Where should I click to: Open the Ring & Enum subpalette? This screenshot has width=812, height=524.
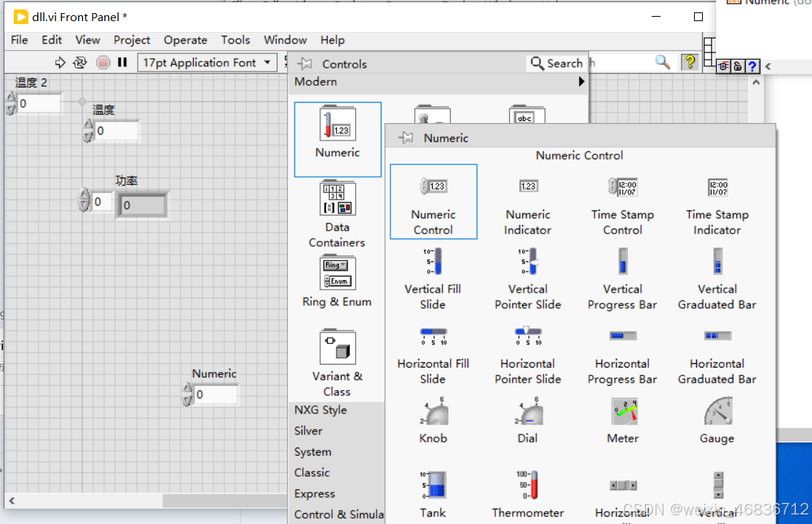(337, 282)
